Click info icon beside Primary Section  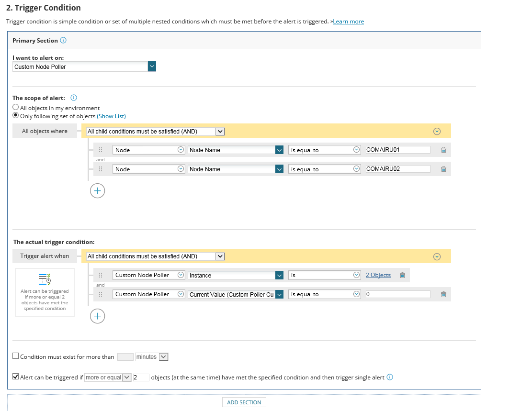[64, 41]
